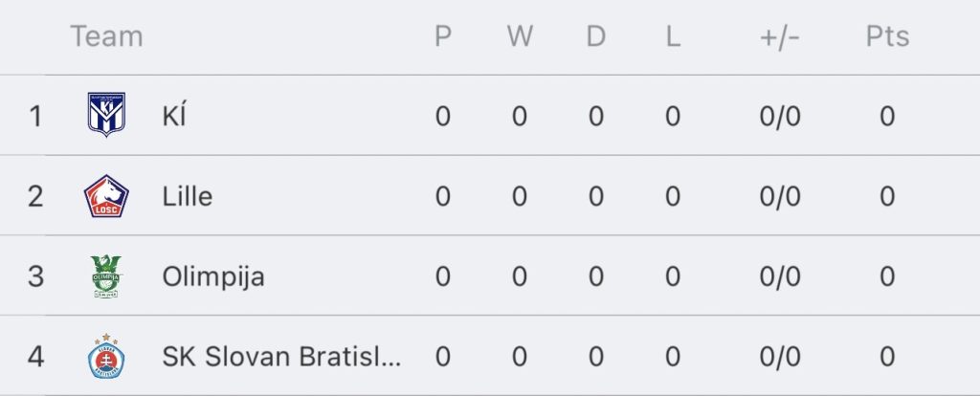Select the Olimpija team name
The image size is (980, 396).
pyautogui.click(x=213, y=276)
